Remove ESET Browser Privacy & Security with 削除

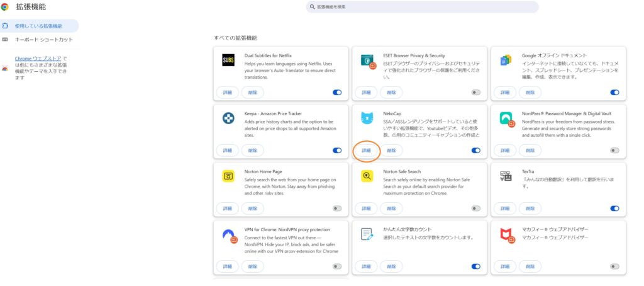pos(391,93)
